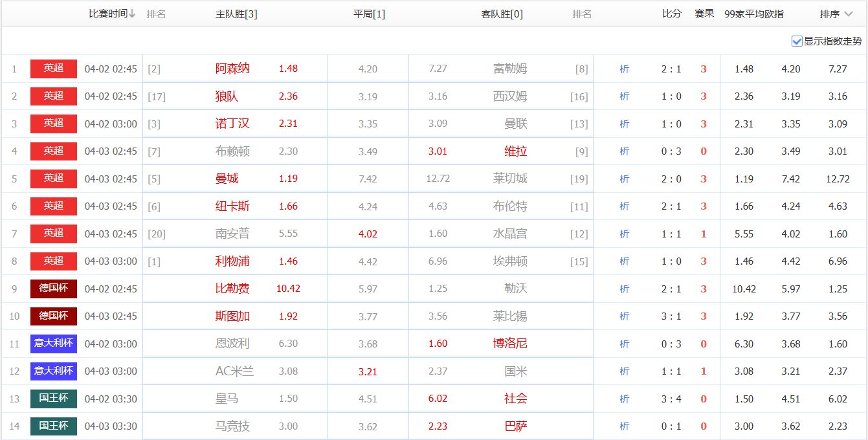Expand the 排序 dropdown

(x=838, y=14)
